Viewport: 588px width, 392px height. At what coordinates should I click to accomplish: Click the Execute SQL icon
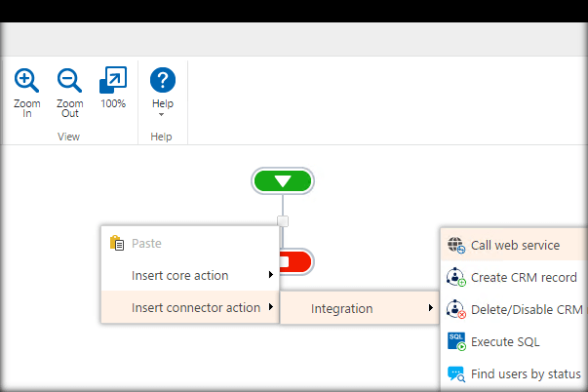(455, 341)
